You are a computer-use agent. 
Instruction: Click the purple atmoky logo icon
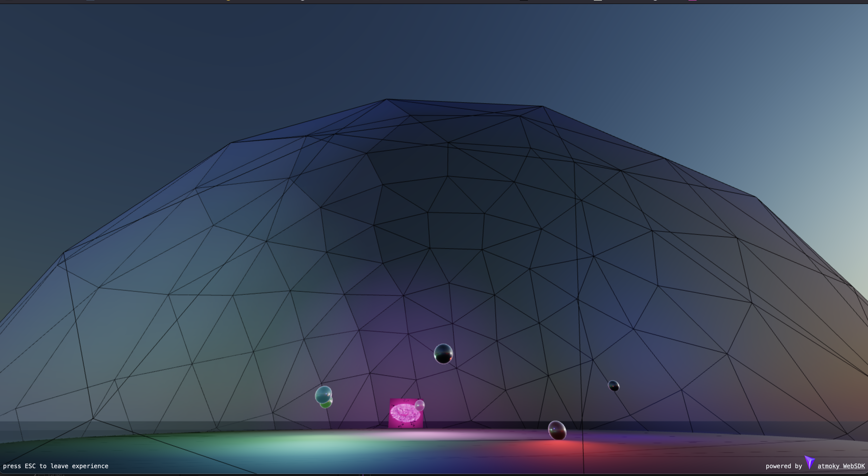(809, 462)
